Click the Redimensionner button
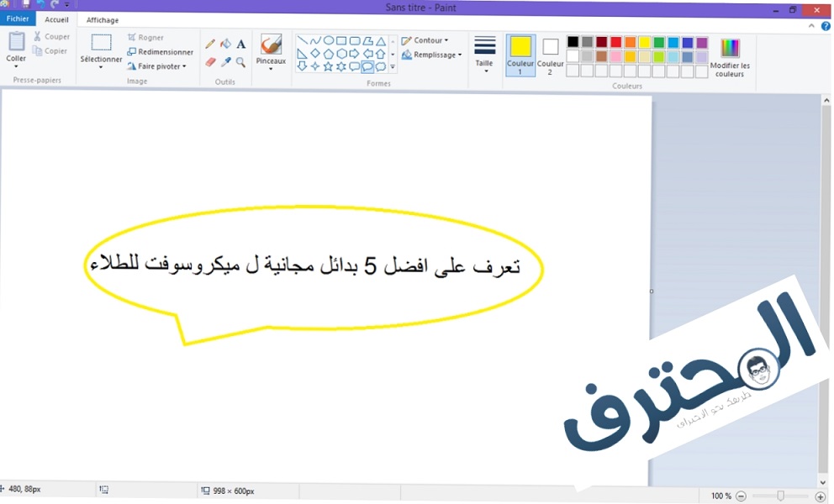This screenshot has width=834, height=504. coord(160,52)
